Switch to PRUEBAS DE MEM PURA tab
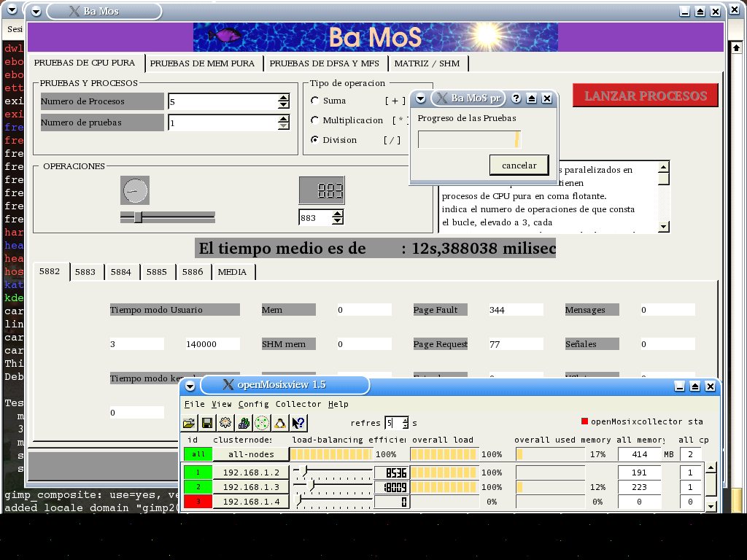Viewport: 747px width, 560px height. click(202, 63)
